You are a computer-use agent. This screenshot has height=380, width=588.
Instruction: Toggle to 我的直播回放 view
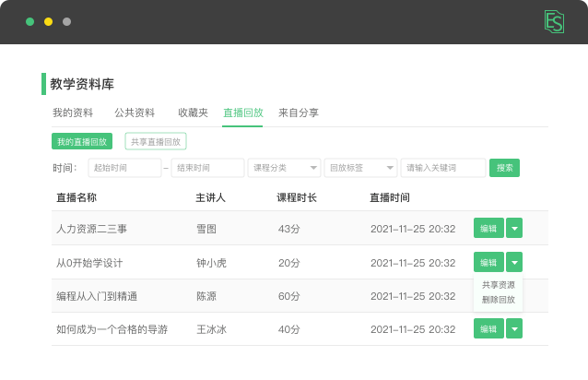[x=81, y=142]
